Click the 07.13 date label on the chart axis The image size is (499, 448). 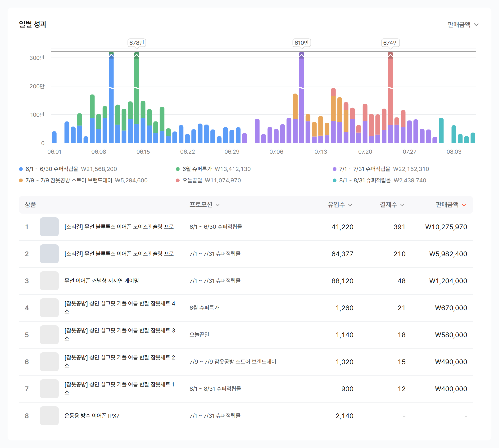(x=321, y=152)
